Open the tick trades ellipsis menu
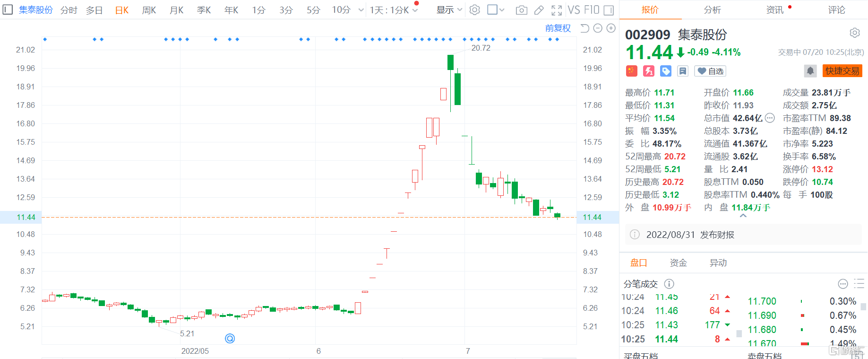The width and height of the screenshot is (868, 359). point(843,284)
